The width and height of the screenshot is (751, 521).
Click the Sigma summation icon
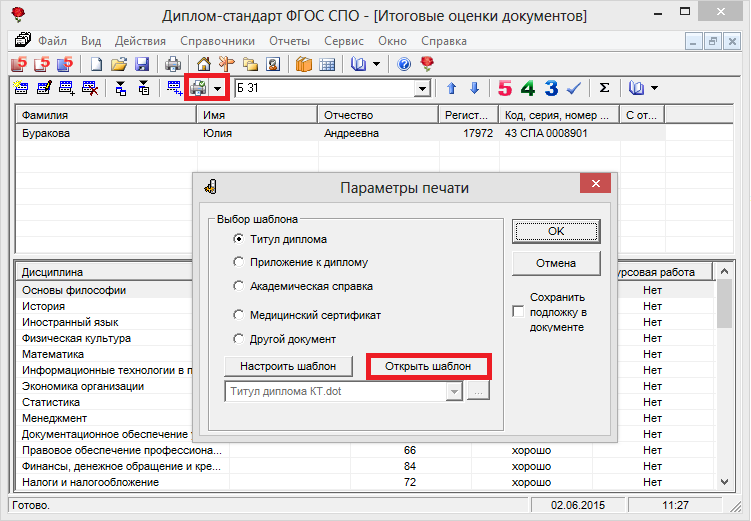pyautogui.click(x=604, y=88)
